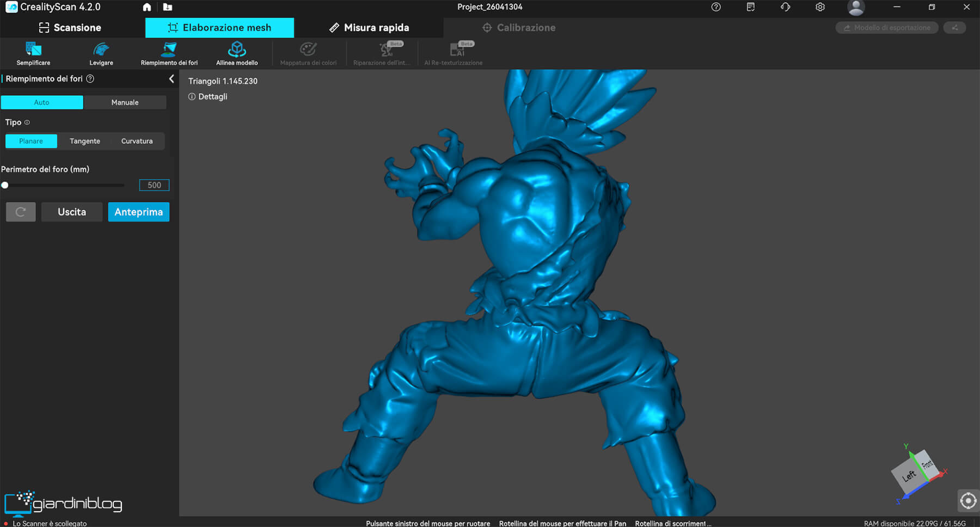Switch hole filling to Manuale mode
This screenshot has width=980, height=527.
click(x=125, y=102)
